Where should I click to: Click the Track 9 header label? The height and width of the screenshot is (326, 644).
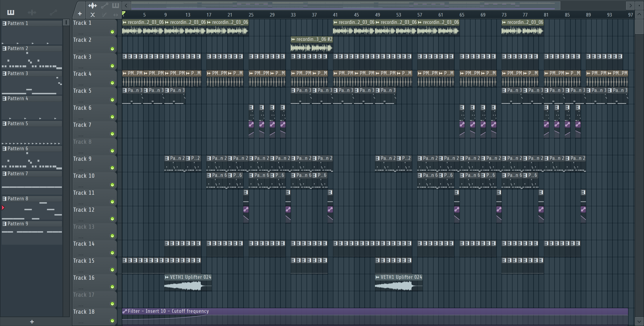point(82,159)
